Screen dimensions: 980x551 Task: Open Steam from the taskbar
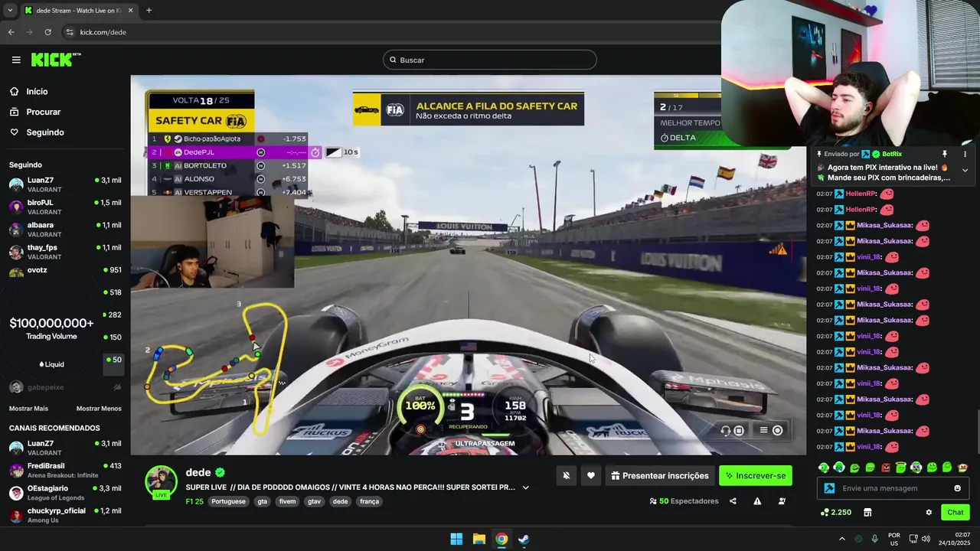[x=524, y=539]
